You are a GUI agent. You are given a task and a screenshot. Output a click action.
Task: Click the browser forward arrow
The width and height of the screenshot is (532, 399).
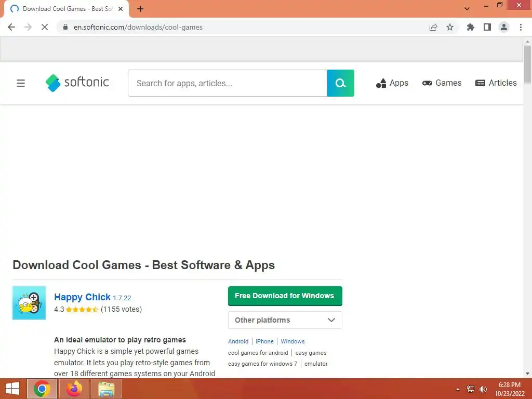[x=28, y=27]
